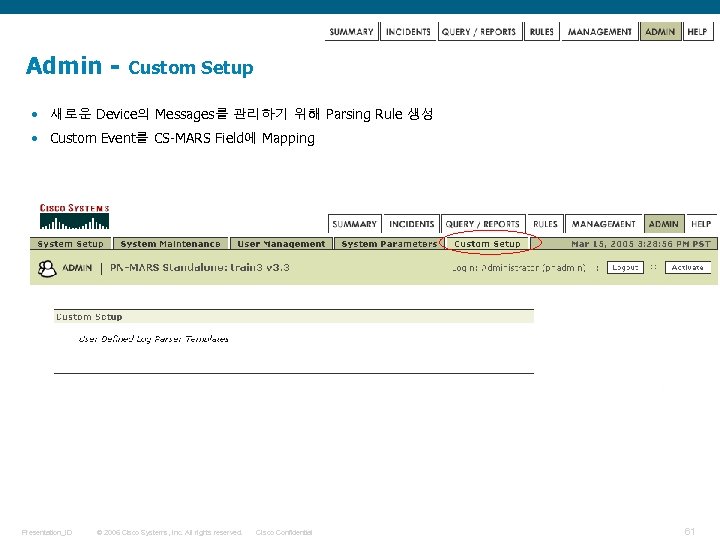
Task: Click INCIDENTS tab in the MARS screenshot
Action: point(411,224)
